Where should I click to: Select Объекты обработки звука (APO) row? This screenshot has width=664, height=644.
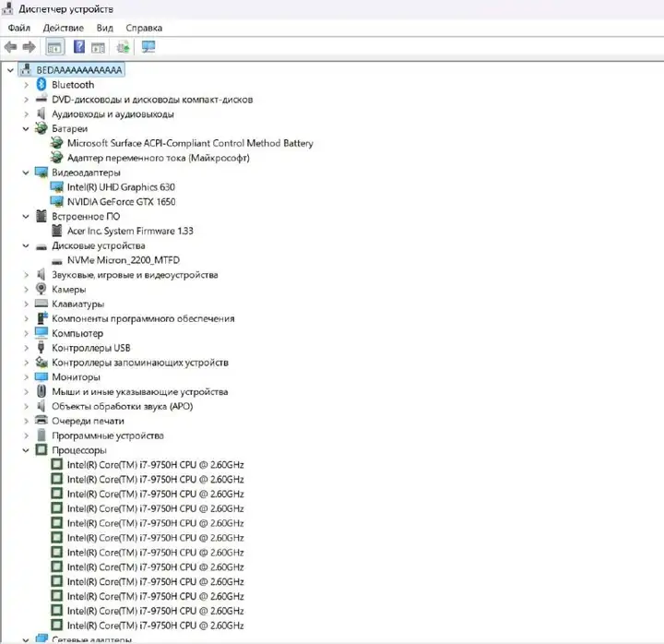click(x=123, y=406)
